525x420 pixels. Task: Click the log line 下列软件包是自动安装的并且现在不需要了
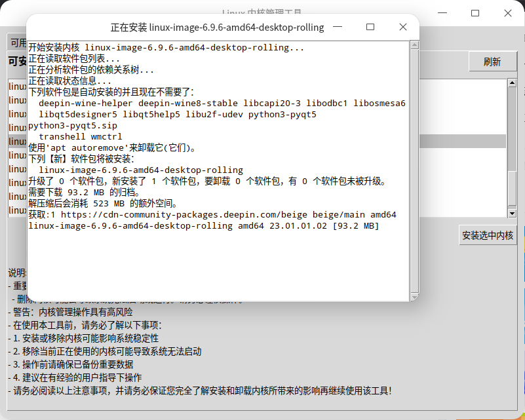[x=111, y=92]
